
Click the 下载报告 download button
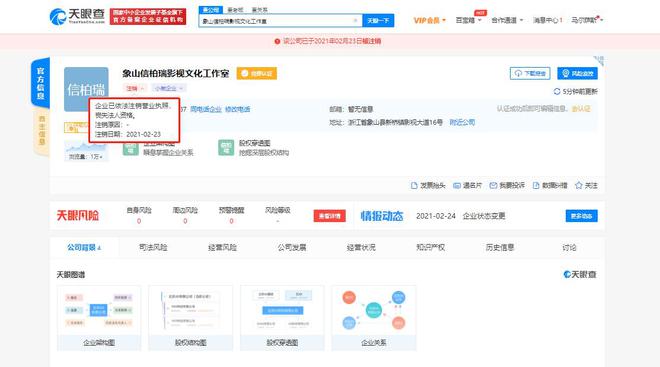530,73
